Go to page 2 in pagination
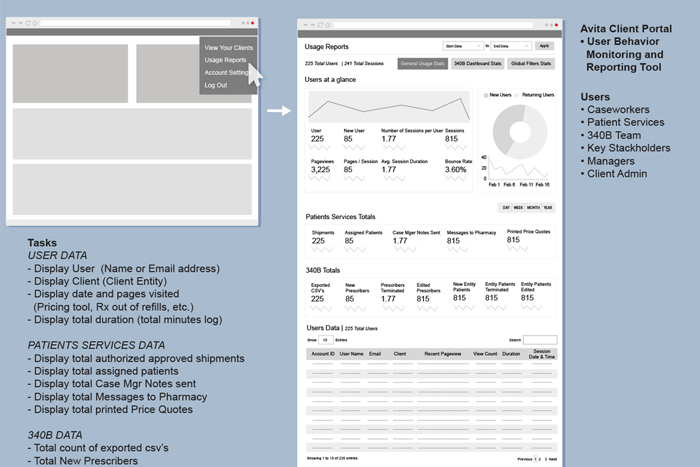700x467 pixels. (540, 459)
